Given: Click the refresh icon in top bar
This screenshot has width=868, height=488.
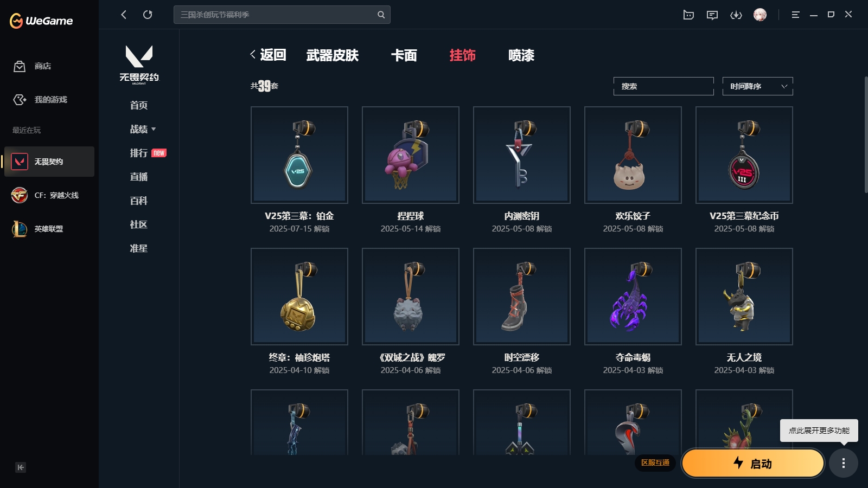Looking at the screenshot, I should 148,15.
